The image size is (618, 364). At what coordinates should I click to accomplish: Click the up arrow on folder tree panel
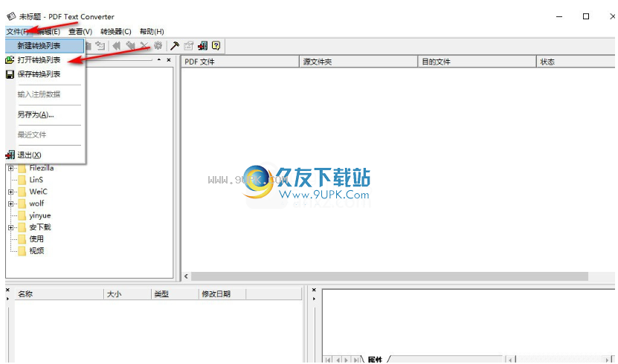tap(159, 60)
